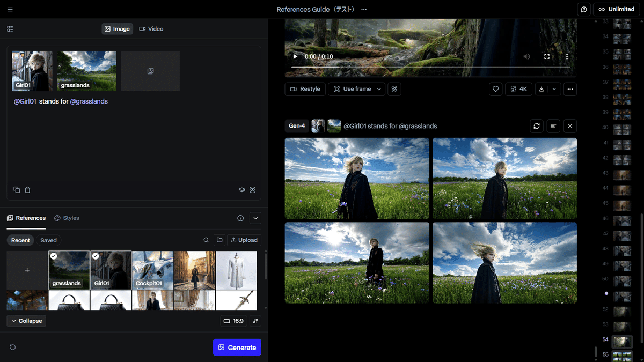Click the regenerate arrows icon beside prompt
Image resolution: width=644 pixels, height=362 pixels.
click(x=536, y=126)
